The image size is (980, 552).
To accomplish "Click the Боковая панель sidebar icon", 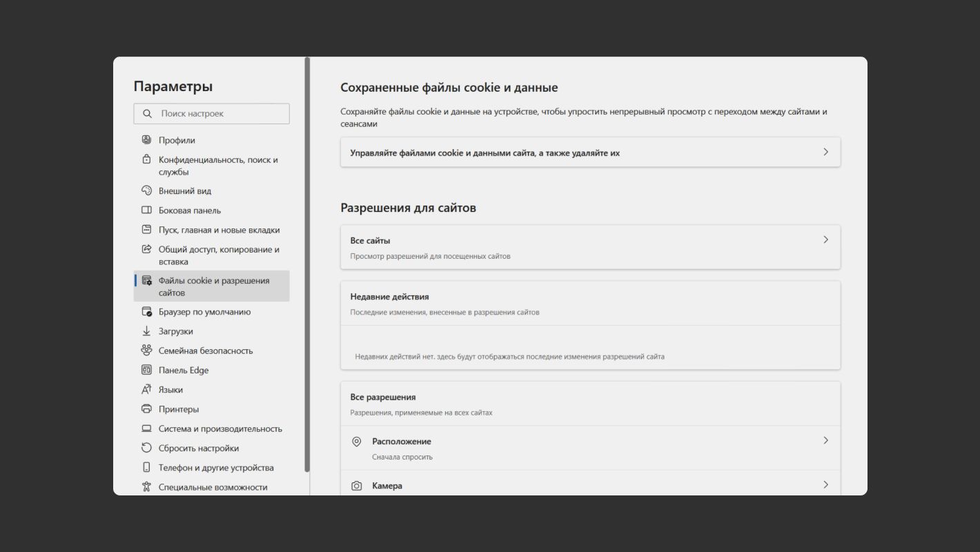I will 146,210.
